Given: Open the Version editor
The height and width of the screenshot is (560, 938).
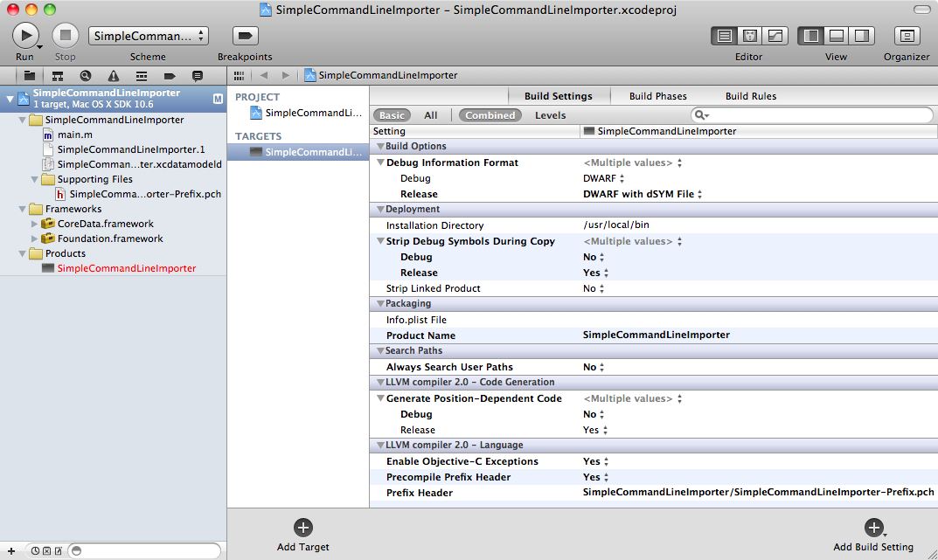Looking at the screenshot, I should point(775,36).
